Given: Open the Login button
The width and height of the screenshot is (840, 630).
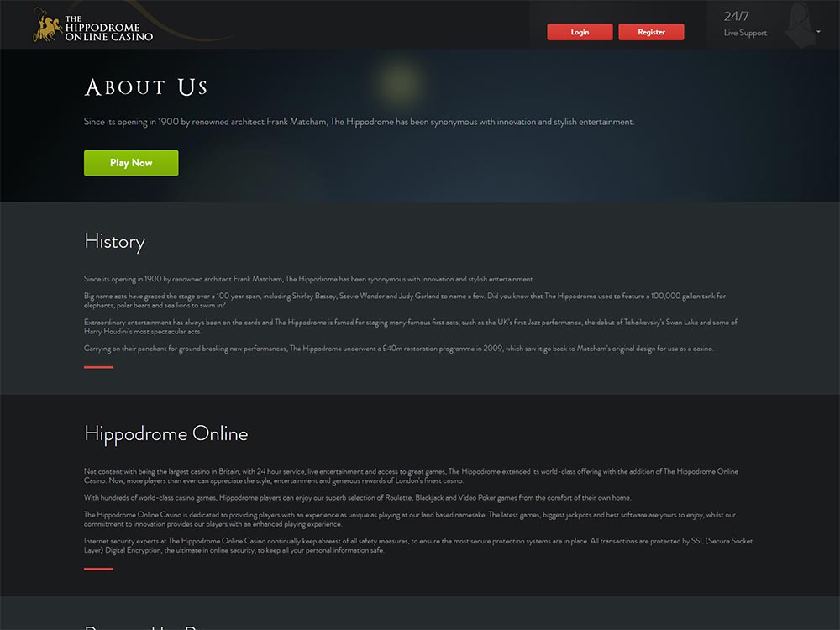Looking at the screenshot, I should [x=580, y=32].
